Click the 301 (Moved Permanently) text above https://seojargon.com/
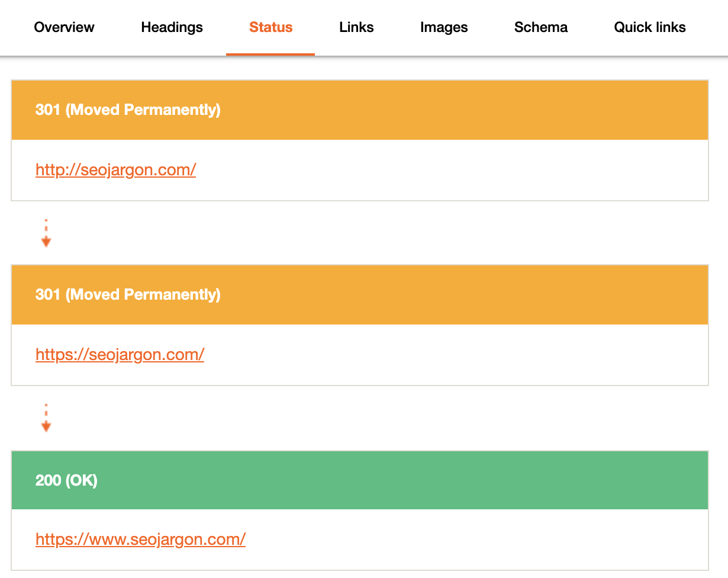This screenshot has width=728, height=578. 128,295
